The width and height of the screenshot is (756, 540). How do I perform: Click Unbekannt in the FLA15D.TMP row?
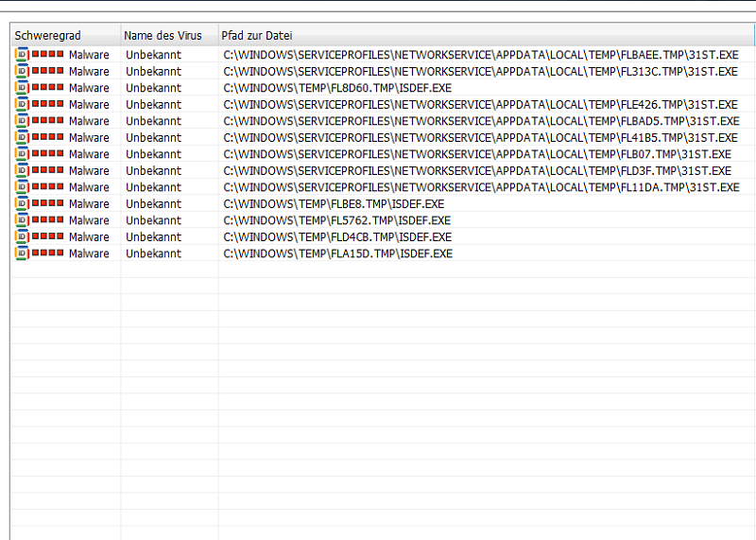153,253
